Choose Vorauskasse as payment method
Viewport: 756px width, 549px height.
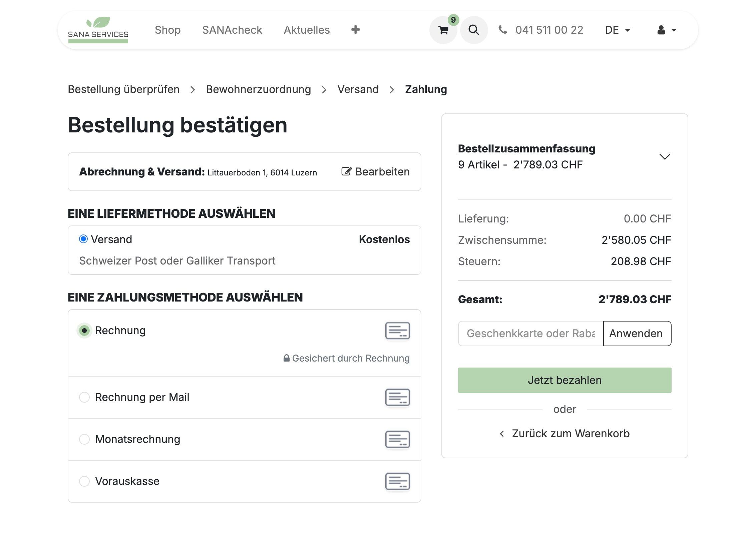(84, 481)
